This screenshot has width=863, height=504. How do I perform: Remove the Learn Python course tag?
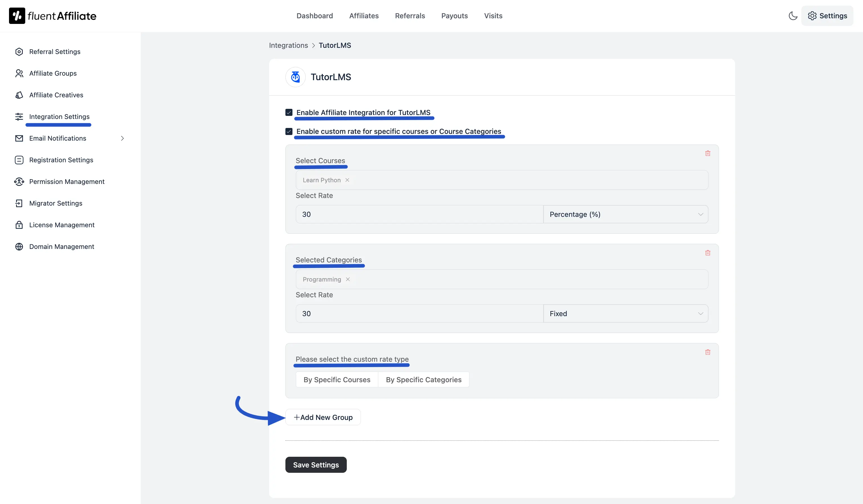(x=348, y=180)
